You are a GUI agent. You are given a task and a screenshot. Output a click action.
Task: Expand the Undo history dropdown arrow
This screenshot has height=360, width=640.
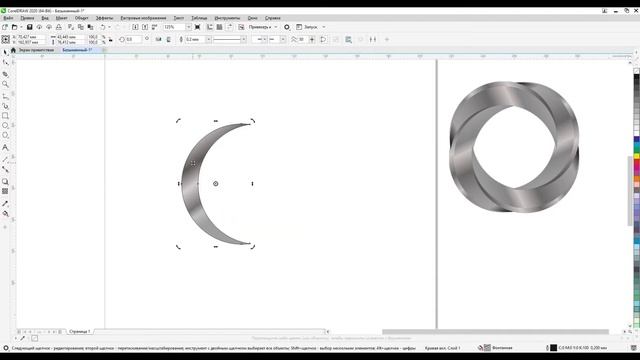click(x=109, y=27)
